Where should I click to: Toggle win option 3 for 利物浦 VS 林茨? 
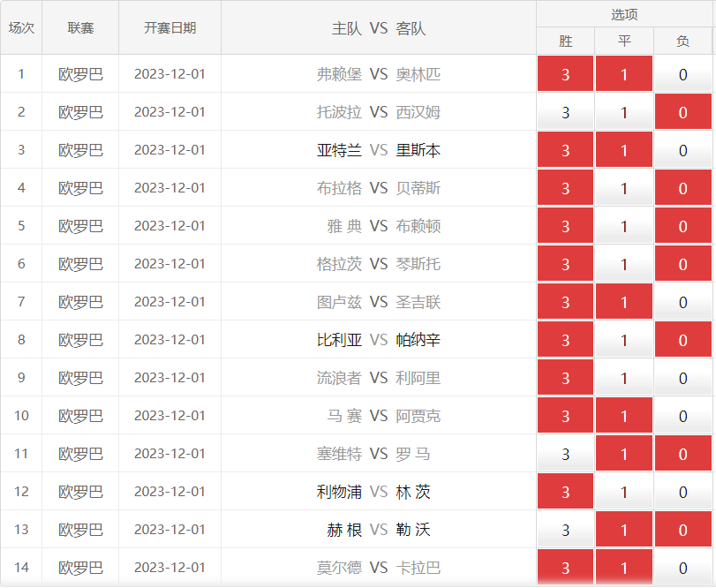(565, 491)
